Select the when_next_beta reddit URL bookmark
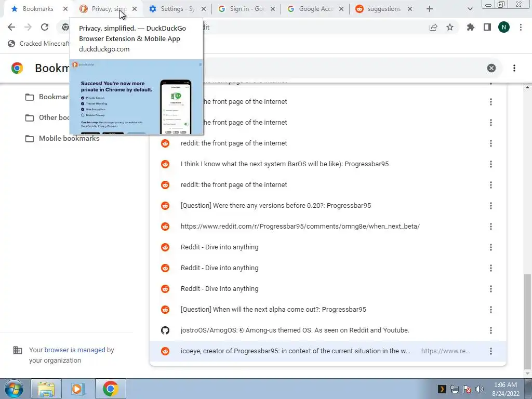This screenshot has height=399, width=532. click(x=328, y=227)
